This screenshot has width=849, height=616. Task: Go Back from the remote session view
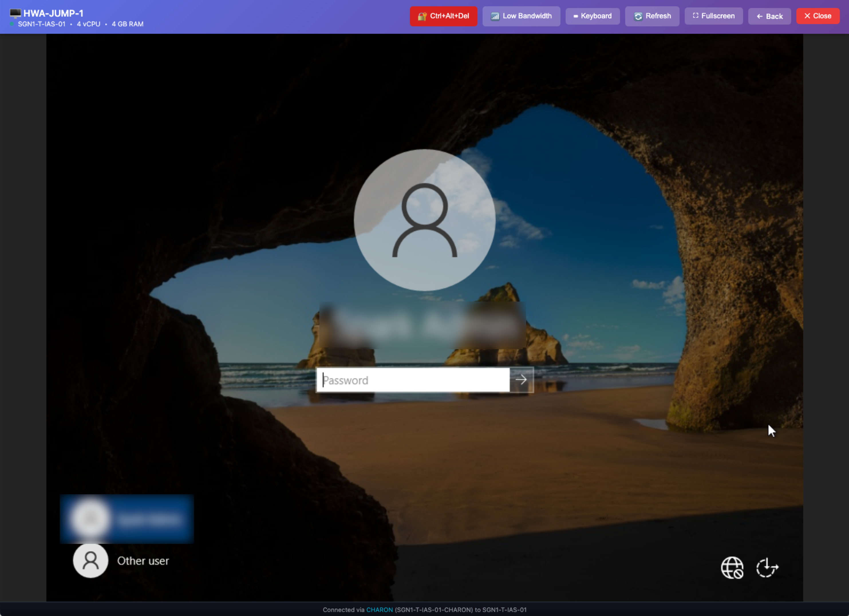pos(769,16)
